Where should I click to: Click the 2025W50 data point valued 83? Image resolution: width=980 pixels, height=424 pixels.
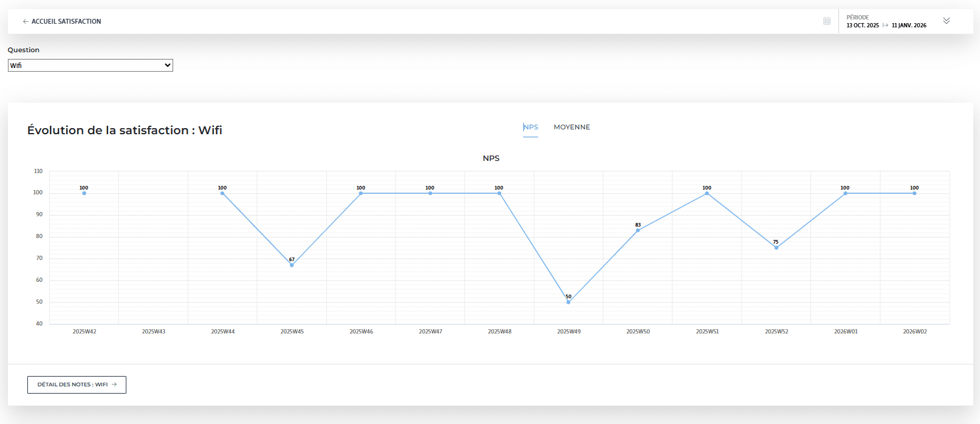tap(638, 230)
